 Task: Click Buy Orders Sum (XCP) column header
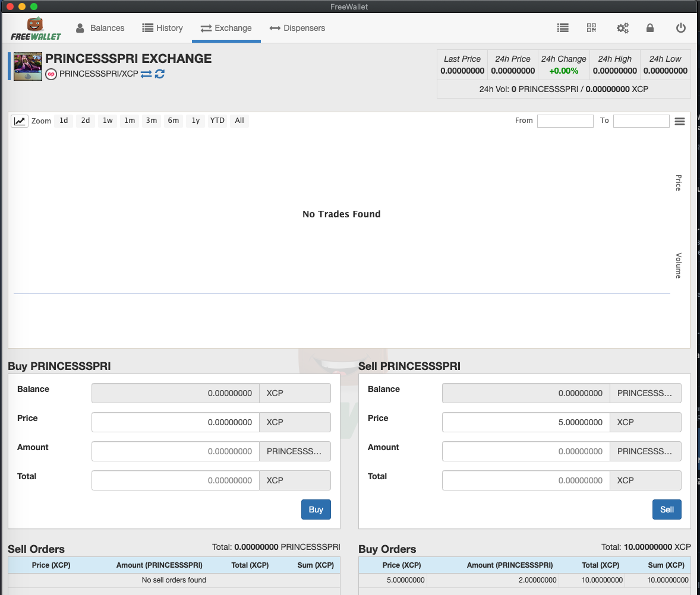tap(666, 565)
